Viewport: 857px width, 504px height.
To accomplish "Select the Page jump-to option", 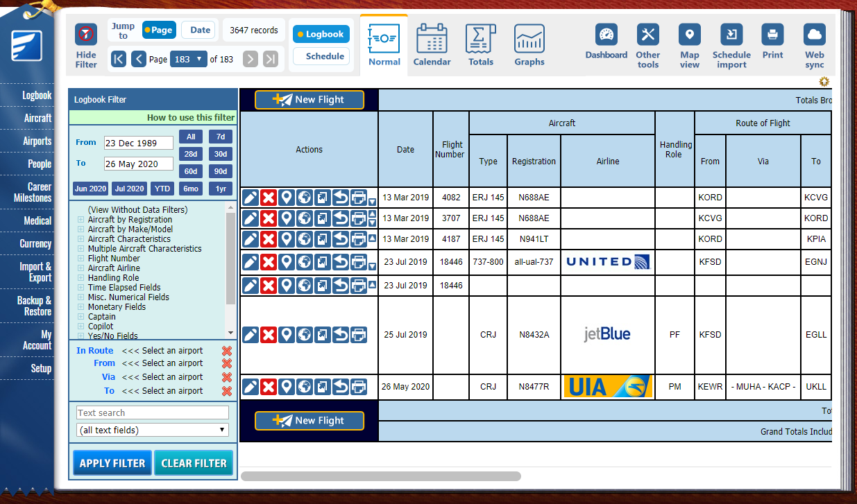I will [x=158, y=30].
